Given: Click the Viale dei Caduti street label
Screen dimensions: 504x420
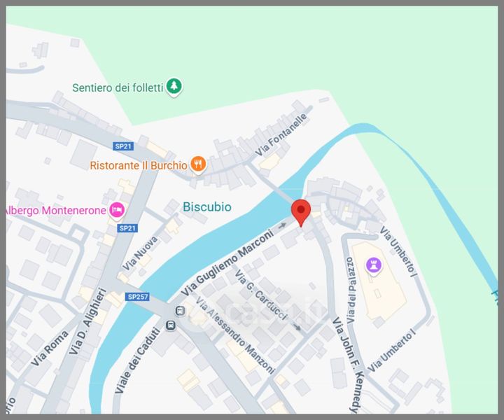Looking at the screenshot, I should pos(138,360).
